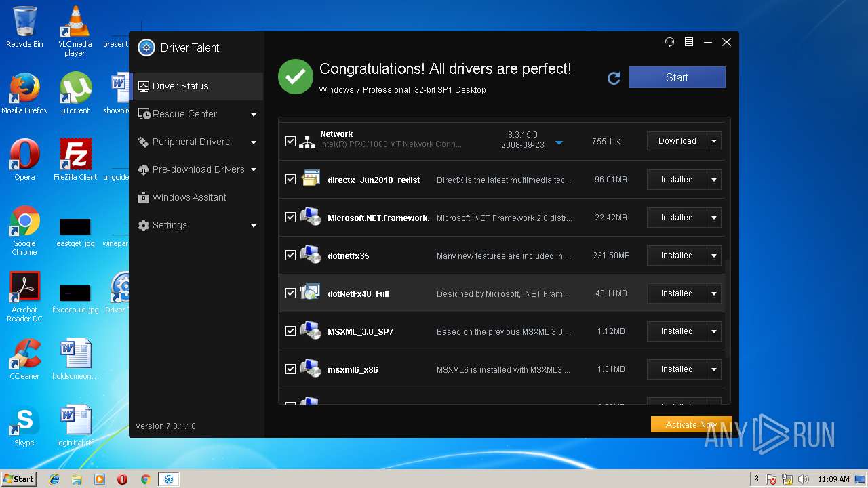Select Driver Status in sidebar

point(197,86)
